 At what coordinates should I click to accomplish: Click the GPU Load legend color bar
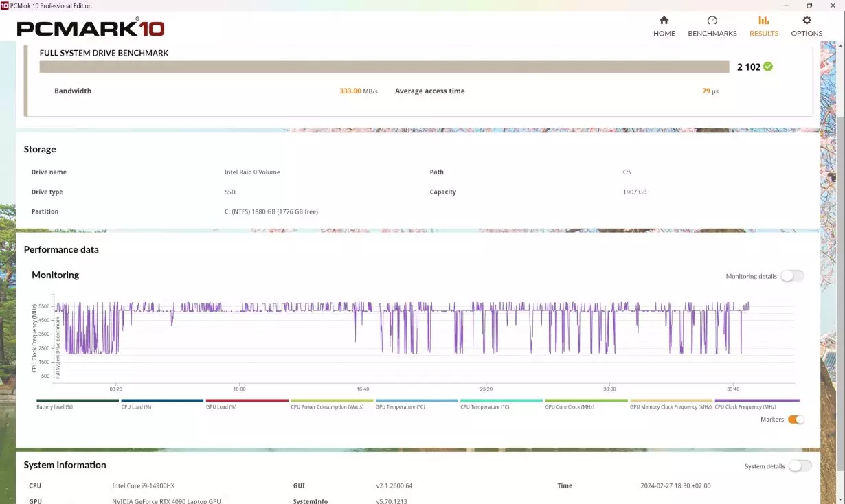pyautogui.click(x=247, y=400)
